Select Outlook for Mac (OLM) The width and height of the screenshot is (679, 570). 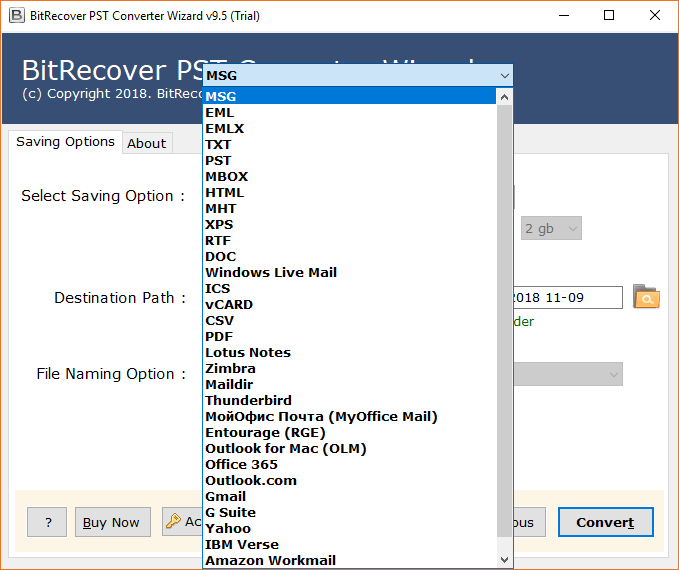[349, 449]
